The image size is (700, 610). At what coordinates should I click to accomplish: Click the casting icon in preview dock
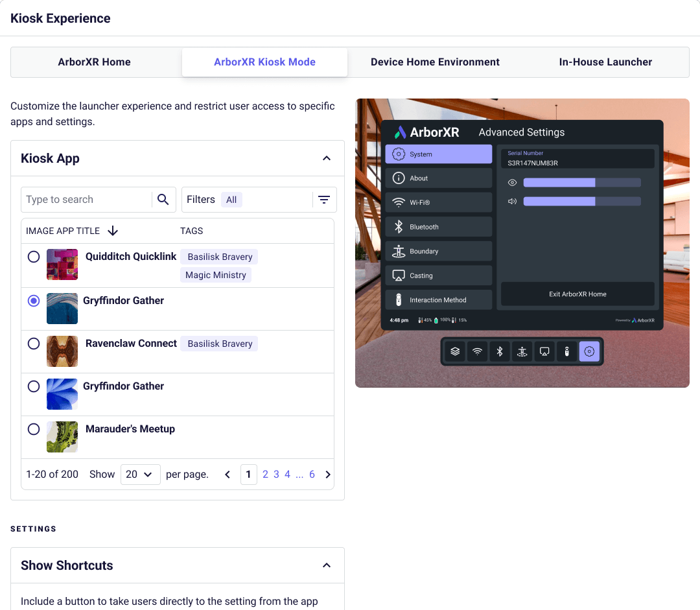pos(544,351)
